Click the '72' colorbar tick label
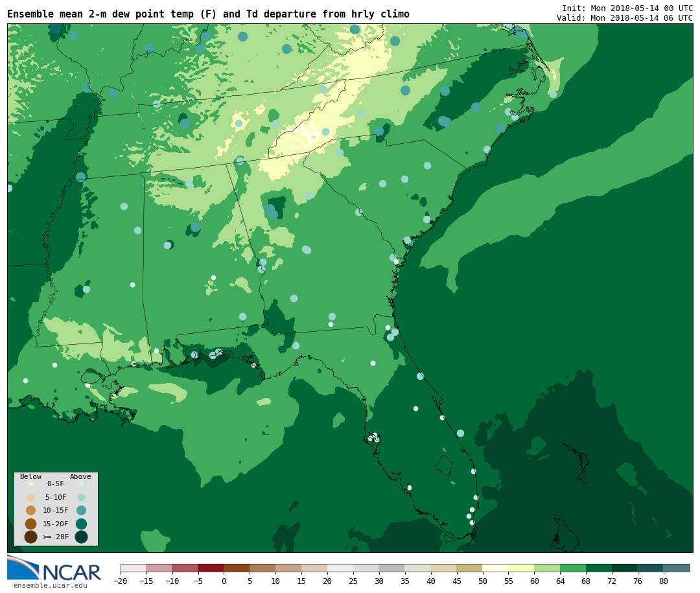Viewport: 700px width, 593px height. (612, 581)
